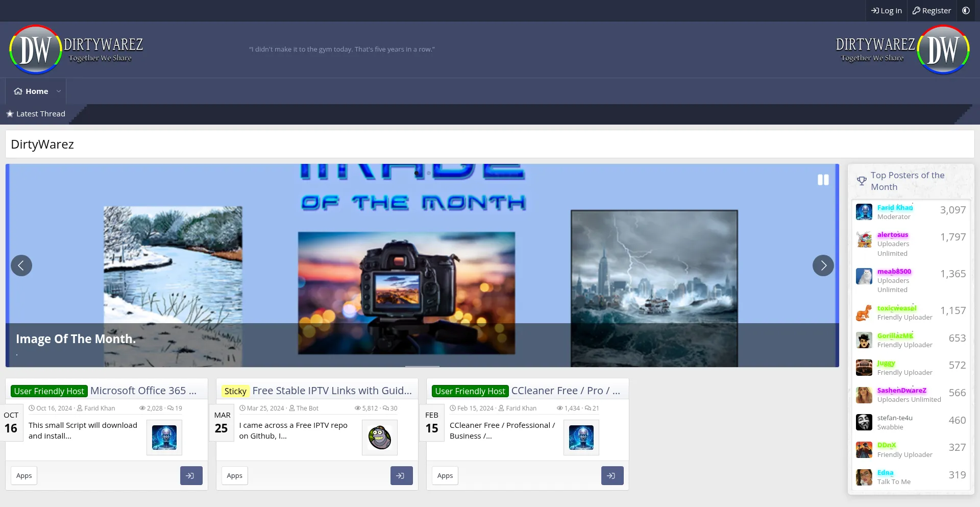Image resolution: width=980 pixels, height=507 pixels.
Task: Open alertosus profile name link
Action: tap(893, 235)
